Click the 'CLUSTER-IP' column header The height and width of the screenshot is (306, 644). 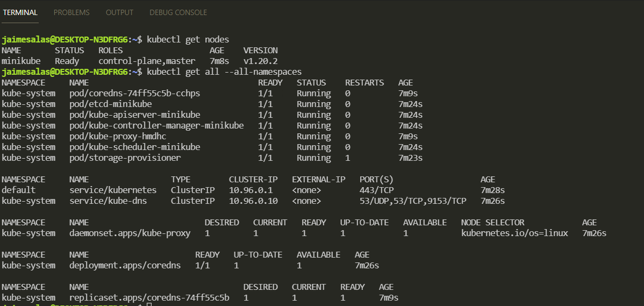pyautogui.click(x=253, y=180)
